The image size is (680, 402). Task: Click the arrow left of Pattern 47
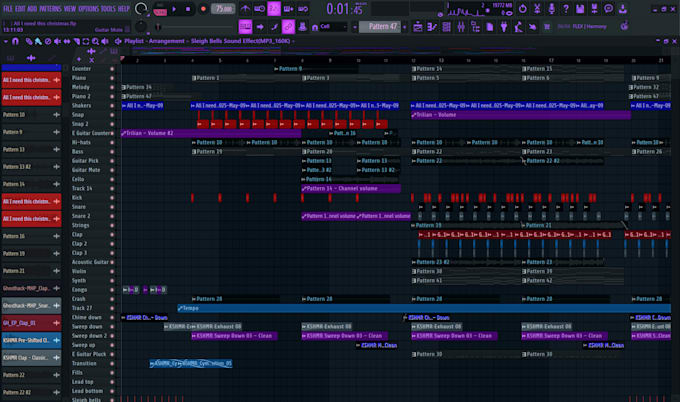pos(354,27)
